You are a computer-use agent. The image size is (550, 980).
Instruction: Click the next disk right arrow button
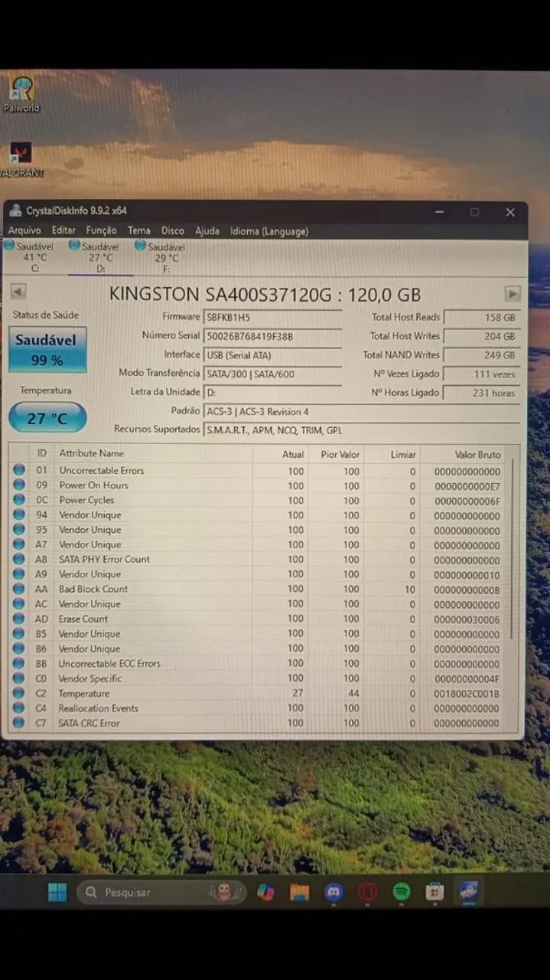click(513, 293)
